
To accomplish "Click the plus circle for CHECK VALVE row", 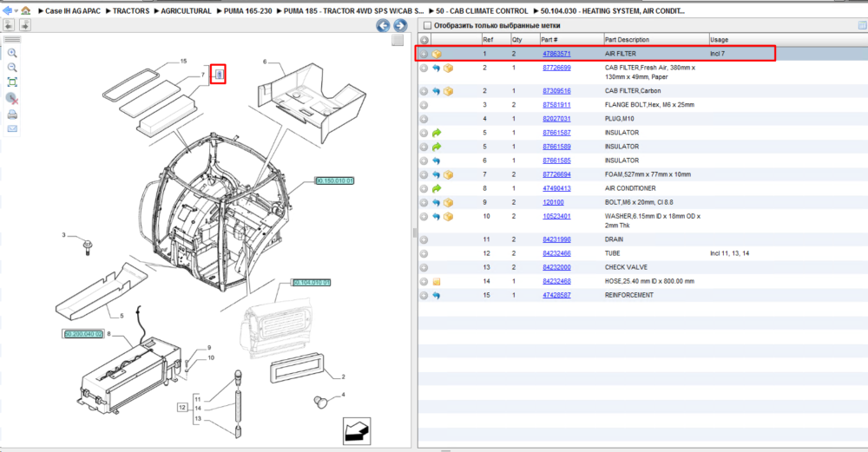I will [424, 268].
